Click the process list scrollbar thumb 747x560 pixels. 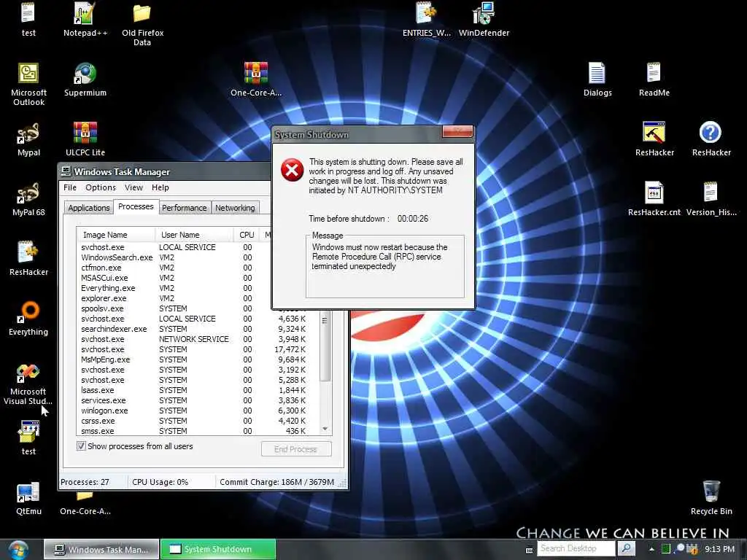[325, 346]
